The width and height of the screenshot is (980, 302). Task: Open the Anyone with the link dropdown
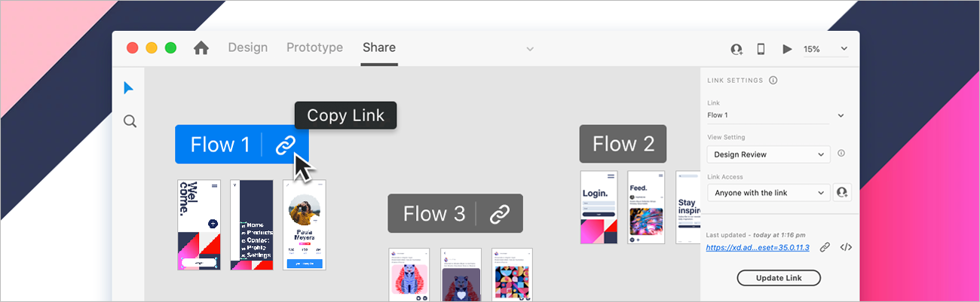pos(768,193)
